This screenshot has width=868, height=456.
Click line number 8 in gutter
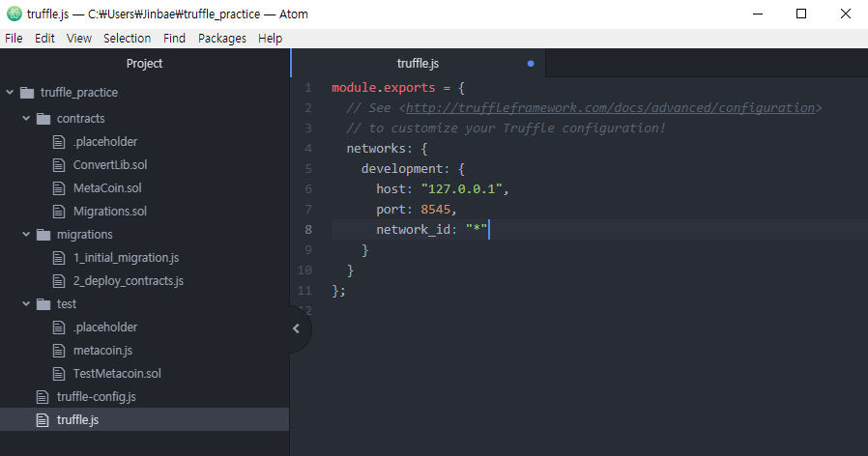tap(307, 229)
